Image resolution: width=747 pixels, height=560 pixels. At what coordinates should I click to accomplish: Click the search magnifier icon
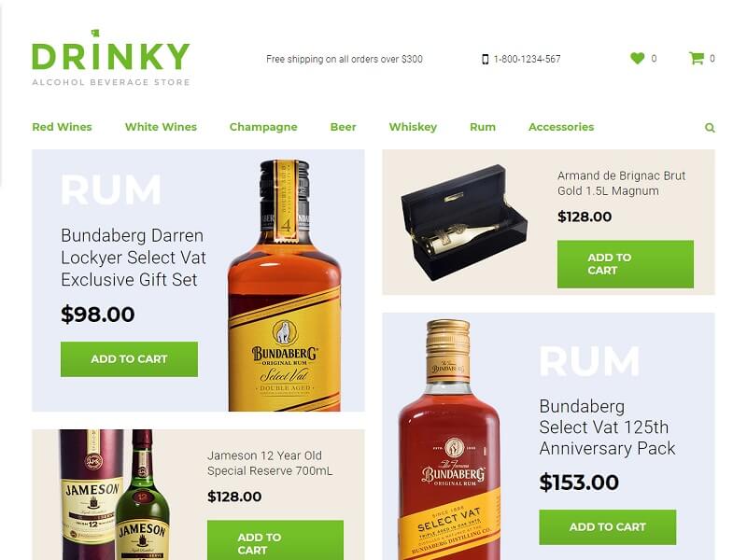pos(710,128)
